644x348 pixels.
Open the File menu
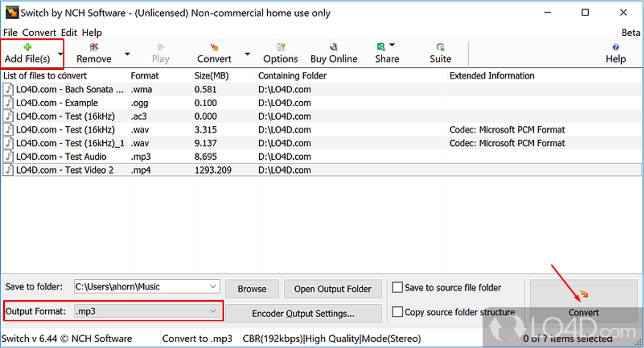(10, 33)
